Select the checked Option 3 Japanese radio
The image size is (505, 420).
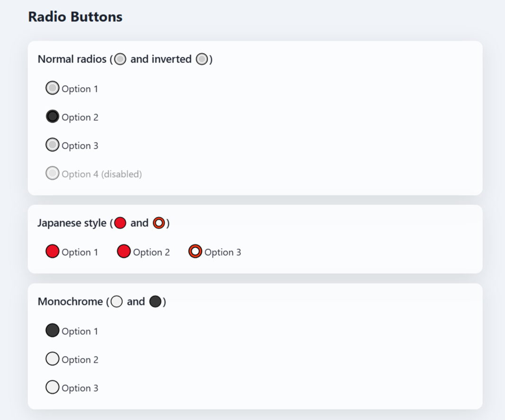pyautogui.click(x=195, y=251)
